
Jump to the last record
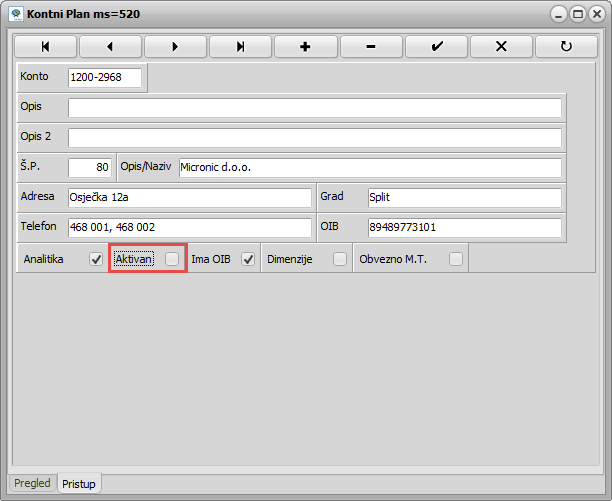[x=240, y=47]
